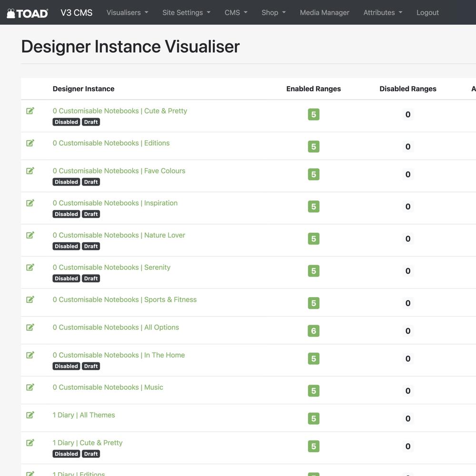Open editor icon for Fave Colours row
This screenshot has width=476, height=476.
point(30,171)
